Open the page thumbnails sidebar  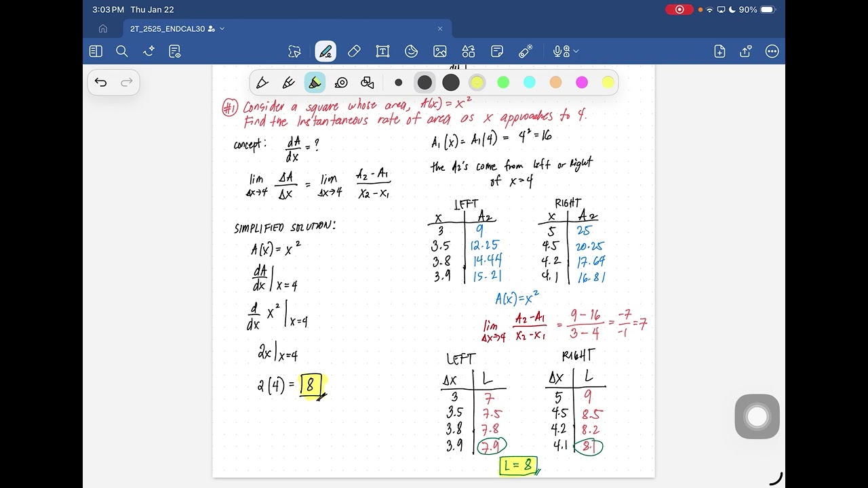click(x=96, y=52)
